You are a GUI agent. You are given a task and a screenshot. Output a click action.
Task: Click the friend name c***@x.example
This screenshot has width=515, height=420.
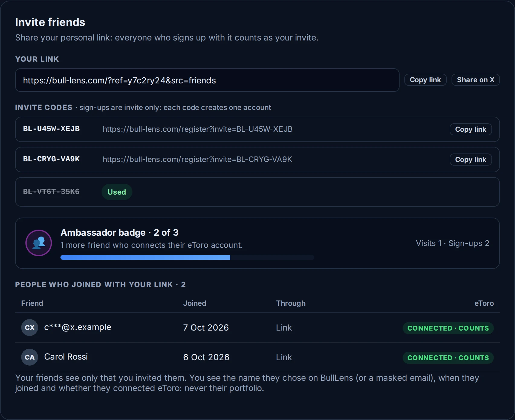click(x=78, y=327)
